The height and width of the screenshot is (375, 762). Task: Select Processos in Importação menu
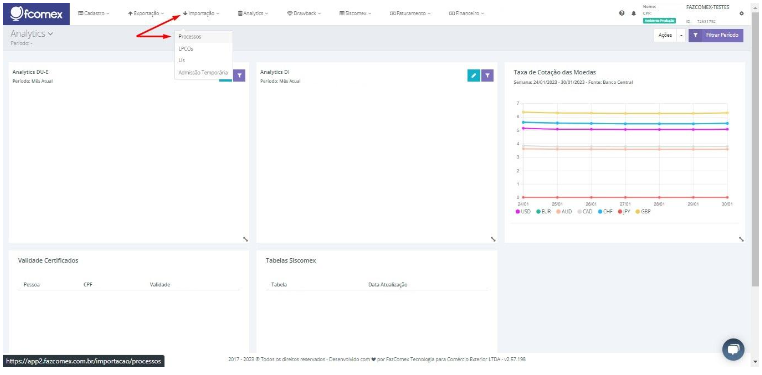click(204, 37)
